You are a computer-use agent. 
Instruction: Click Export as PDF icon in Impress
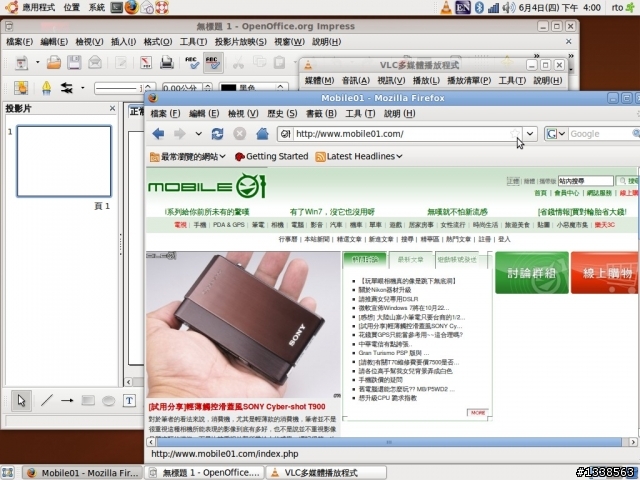[146, 63]
